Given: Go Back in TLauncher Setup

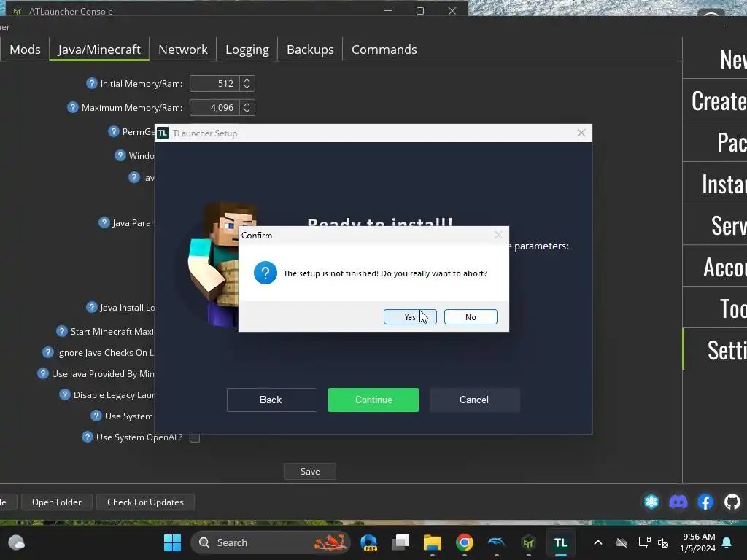Looking at the screenshot, I should pyautogui.click(x=271, y=400).
